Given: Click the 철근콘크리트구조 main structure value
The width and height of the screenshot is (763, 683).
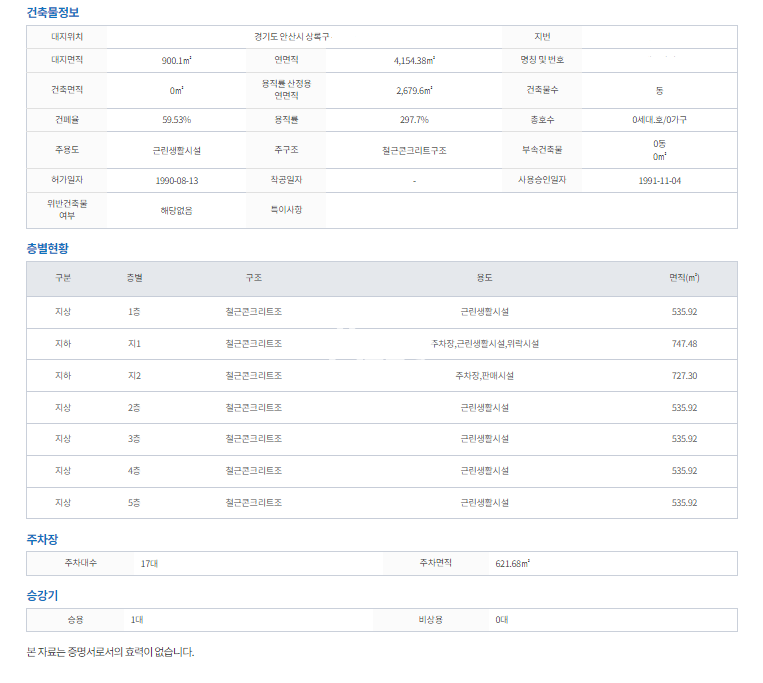Looking at the screenshot, I should point(414,150).
